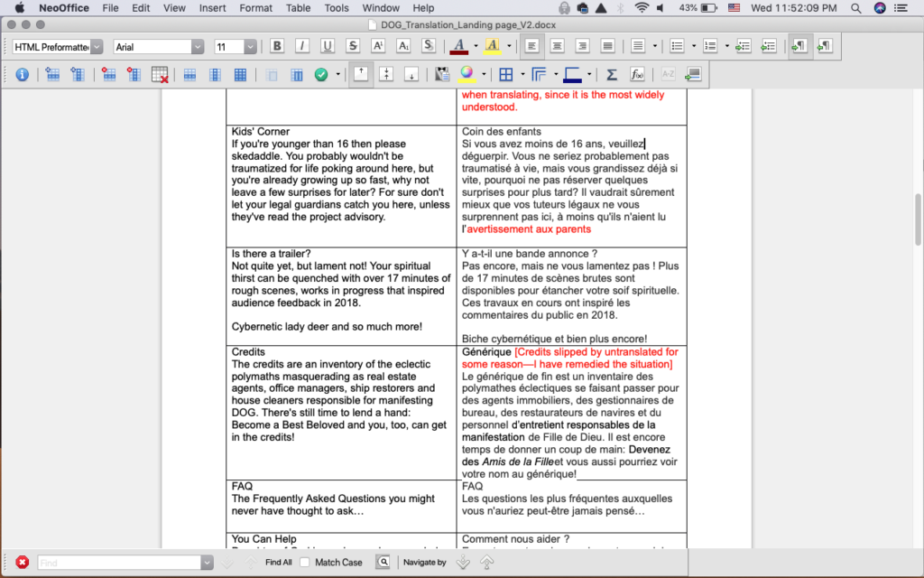Click the Insert Row icon
Screen dimensions: 924x578
click(x=52, y=74)
